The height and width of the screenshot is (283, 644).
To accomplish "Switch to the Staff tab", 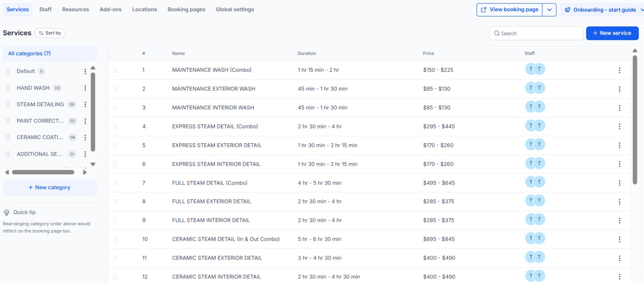I will [46, 9].
